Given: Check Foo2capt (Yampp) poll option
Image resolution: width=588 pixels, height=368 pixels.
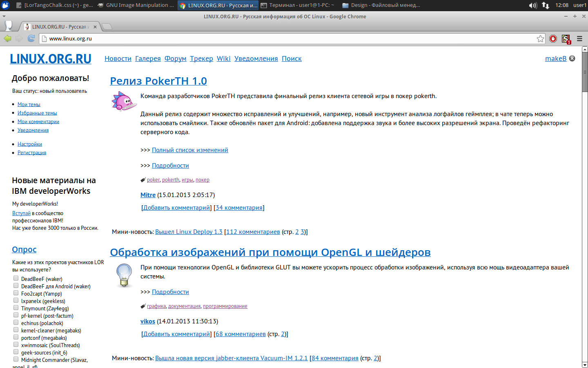Looking at the screenshot, I should point(16,293).
